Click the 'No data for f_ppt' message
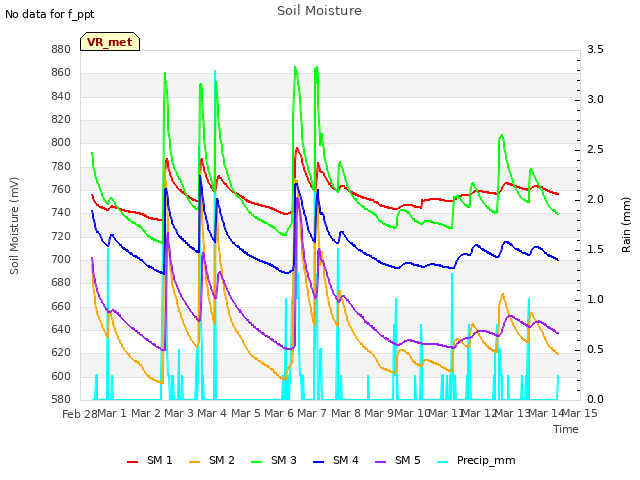 (x=49, y=15)
